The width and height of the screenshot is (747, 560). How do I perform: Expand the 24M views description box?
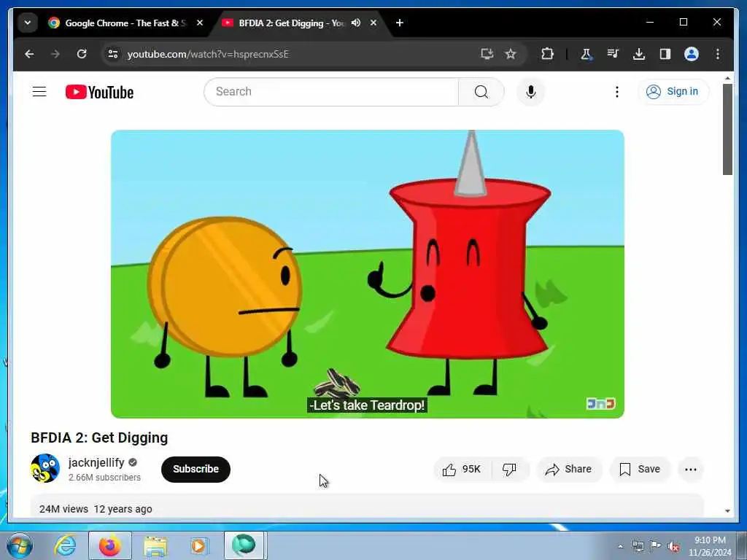[x=368, y=506]
